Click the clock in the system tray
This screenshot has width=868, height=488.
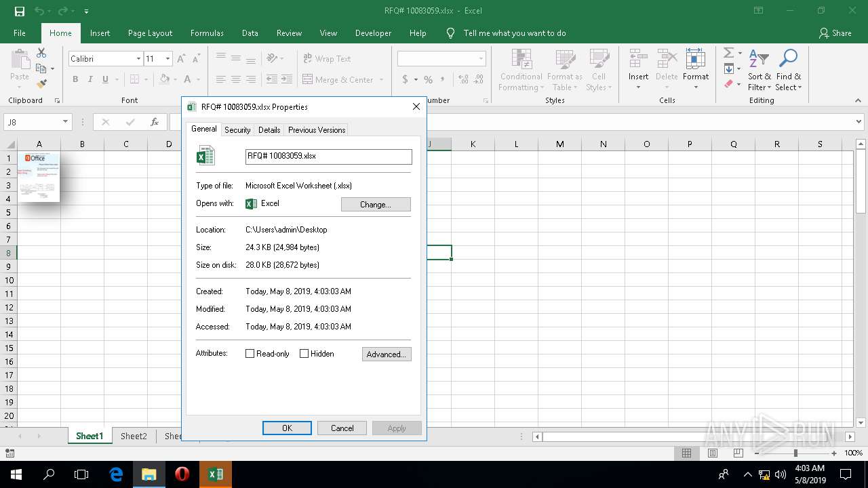pyautogui.click(x=810, y=474)
